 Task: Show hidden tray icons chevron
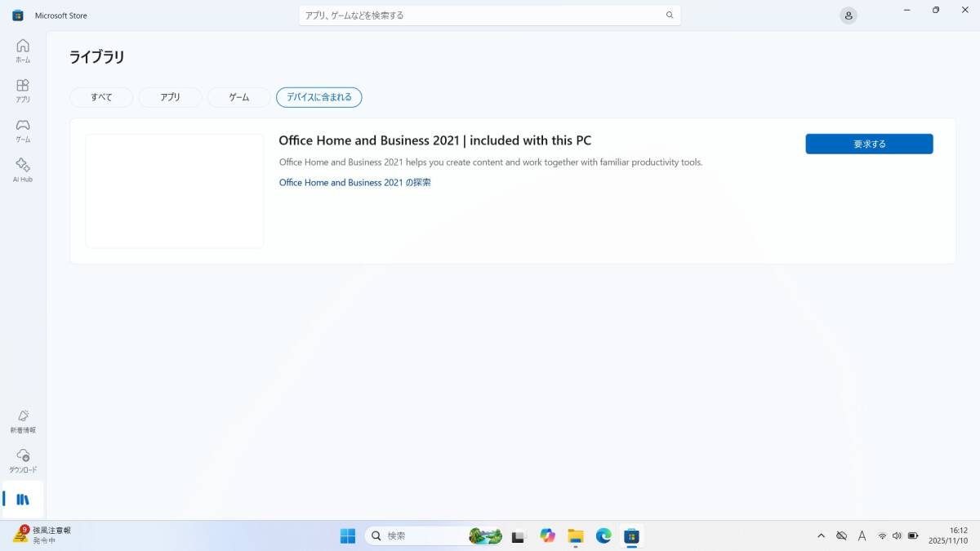[x=821, y=536]
